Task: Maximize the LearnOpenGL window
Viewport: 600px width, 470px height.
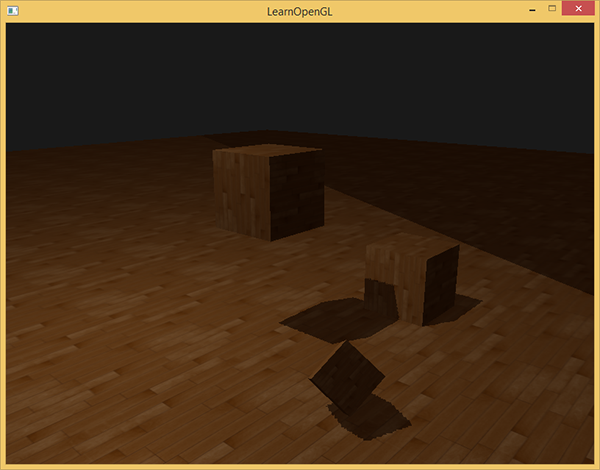Action: point(551,10)
